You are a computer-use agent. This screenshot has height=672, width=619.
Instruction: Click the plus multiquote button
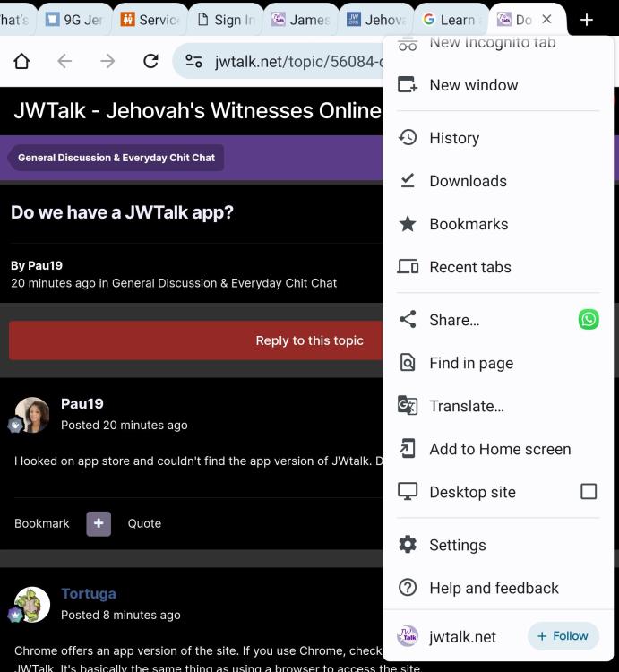coord(99,524)
